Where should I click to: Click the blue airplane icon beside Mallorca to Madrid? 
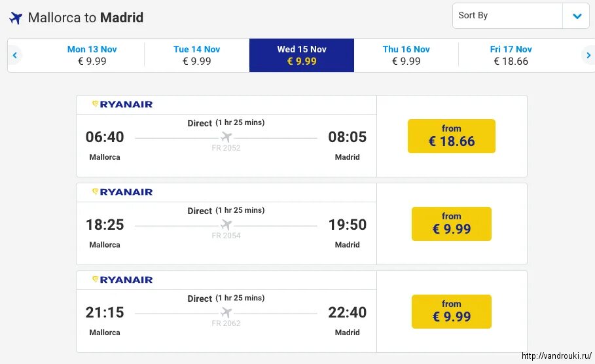pyautogui.click(x=16, y=18)
